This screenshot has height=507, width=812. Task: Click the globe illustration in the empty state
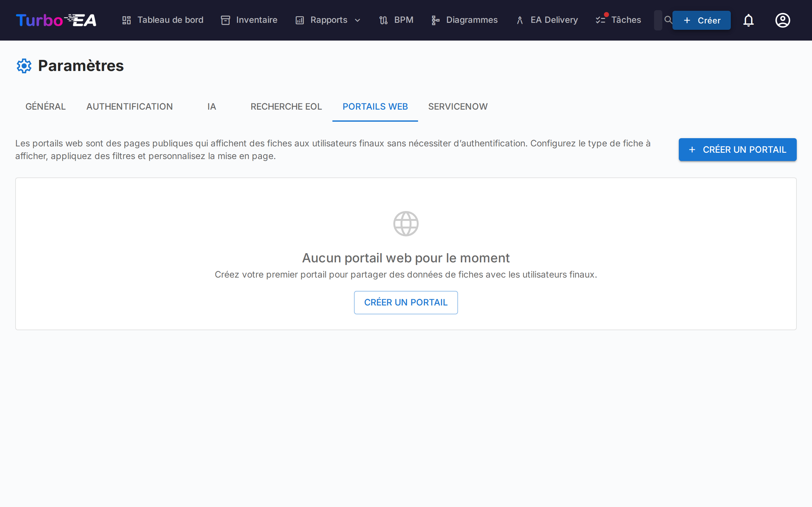406,223
